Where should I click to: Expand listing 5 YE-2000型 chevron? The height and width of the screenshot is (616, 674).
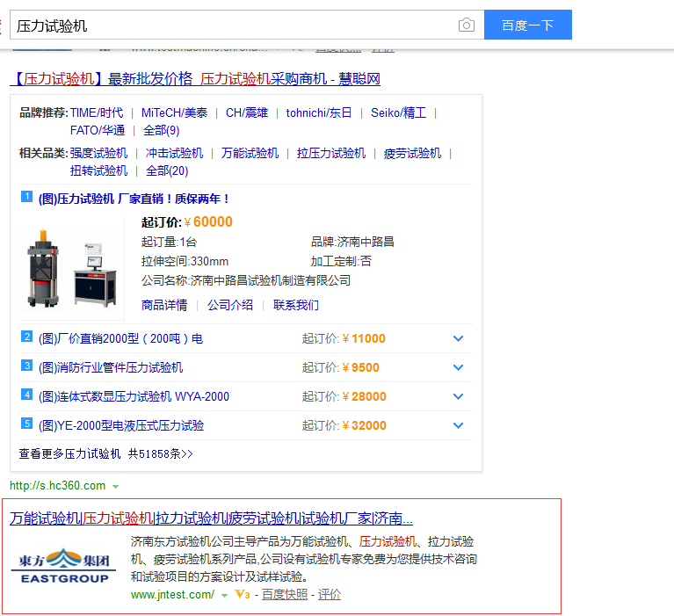tap(458, 425)
